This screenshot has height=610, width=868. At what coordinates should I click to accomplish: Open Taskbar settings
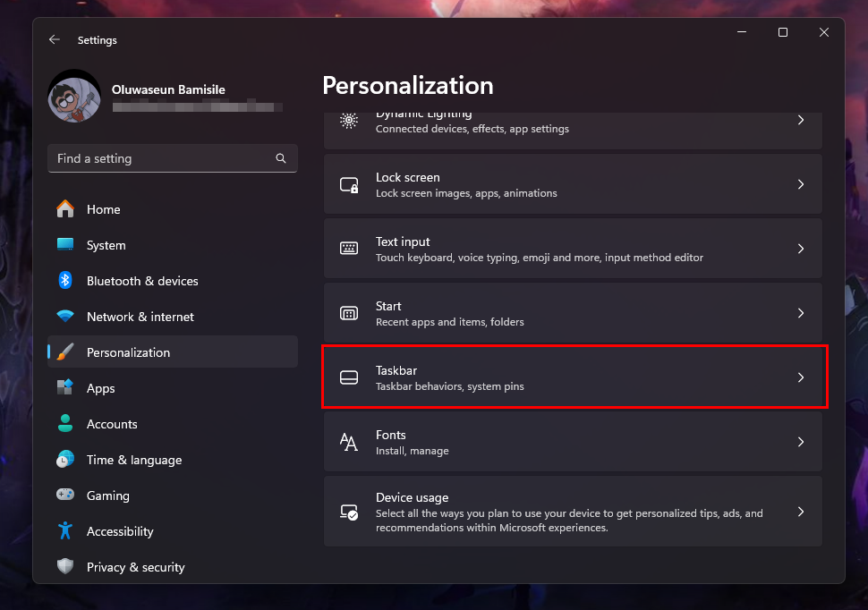point(573,377)
